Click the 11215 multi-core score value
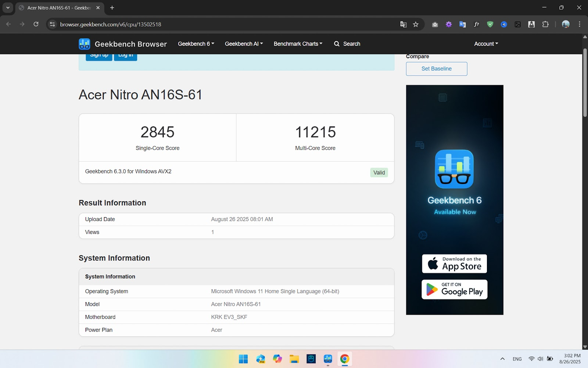The image size is (588, 368). coord(315,132)
